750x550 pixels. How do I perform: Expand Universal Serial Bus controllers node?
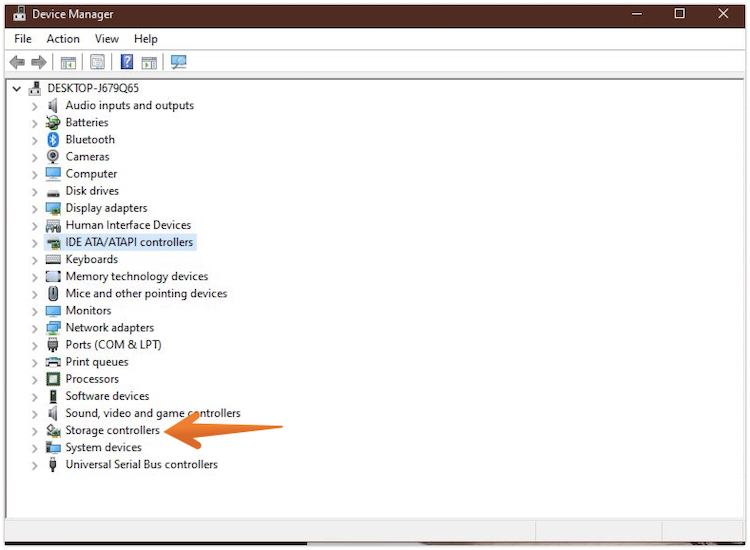tap(35, 465)
